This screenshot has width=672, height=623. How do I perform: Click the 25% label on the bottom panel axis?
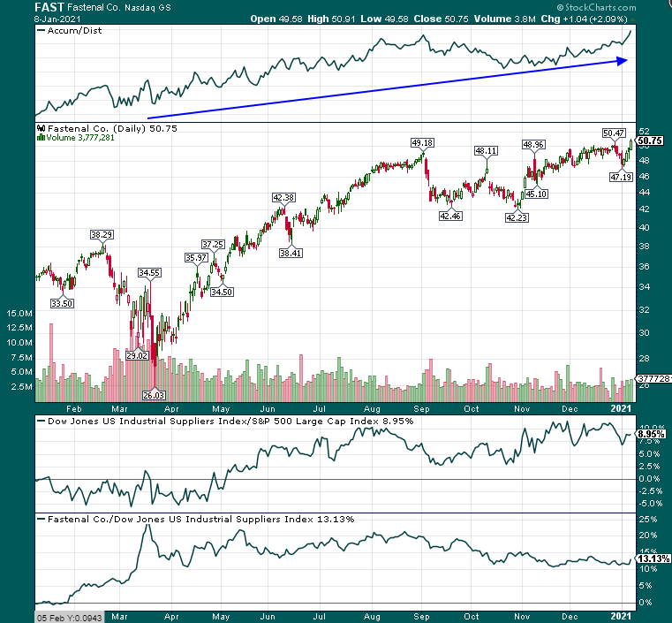pyautogui.click(x=648, y=520)
